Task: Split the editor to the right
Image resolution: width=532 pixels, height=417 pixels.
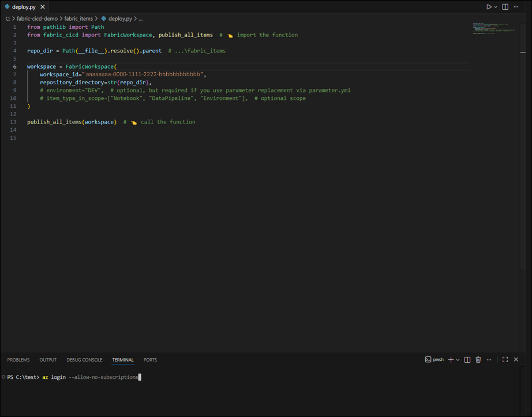Action: coord(505,7)
